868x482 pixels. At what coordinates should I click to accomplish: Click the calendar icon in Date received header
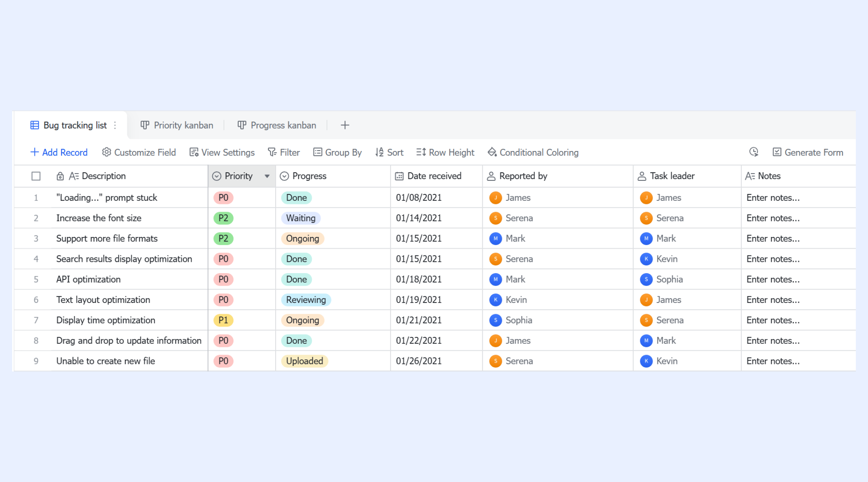tap(399, 176)
